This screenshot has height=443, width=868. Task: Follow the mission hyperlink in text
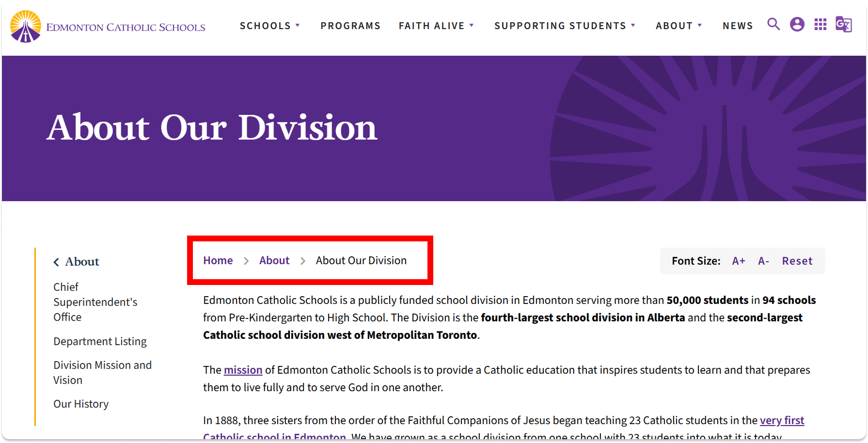point(243,370)
